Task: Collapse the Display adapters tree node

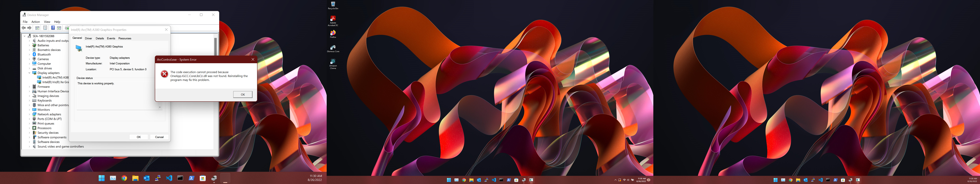Action: (29, 73)
